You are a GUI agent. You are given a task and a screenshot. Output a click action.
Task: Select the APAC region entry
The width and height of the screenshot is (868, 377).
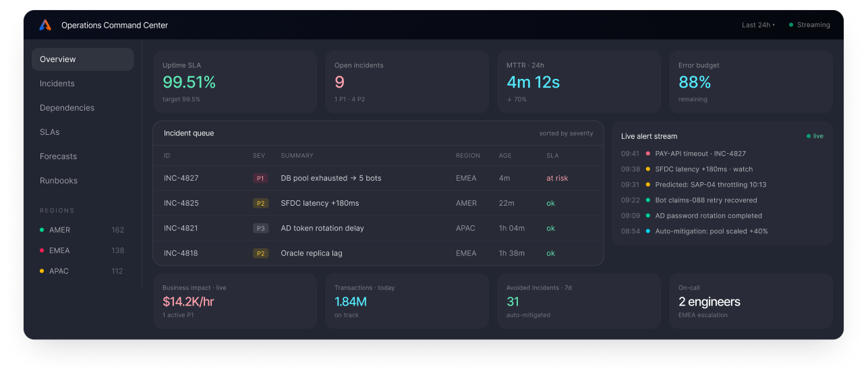[82, 271]
